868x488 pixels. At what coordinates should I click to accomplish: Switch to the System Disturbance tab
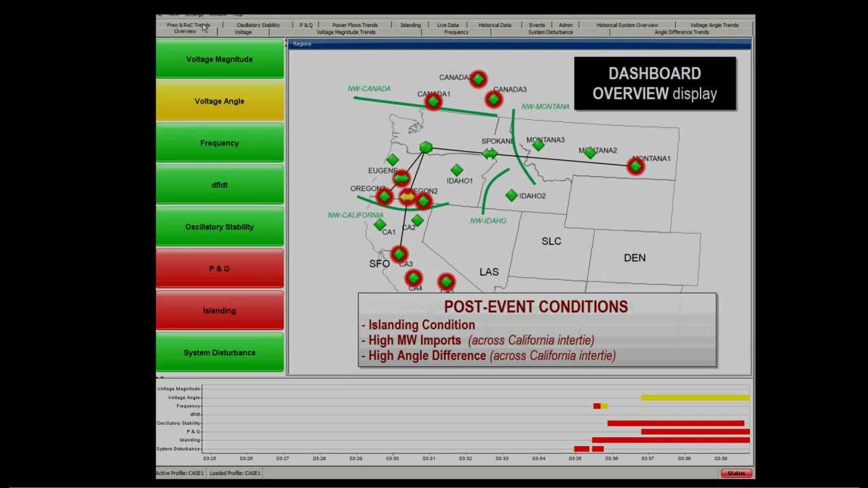point(551,32)
